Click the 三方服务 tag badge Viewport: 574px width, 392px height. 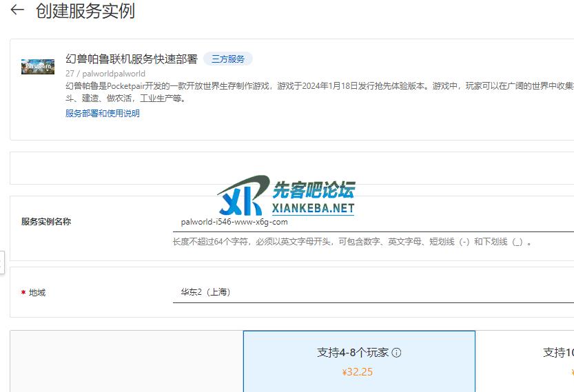228,59
